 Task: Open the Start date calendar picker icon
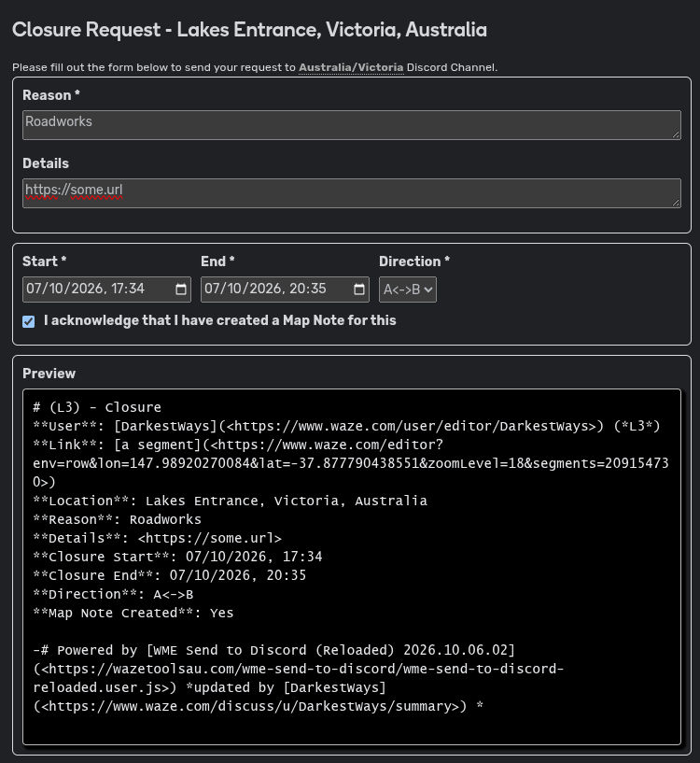click(180, 290)
